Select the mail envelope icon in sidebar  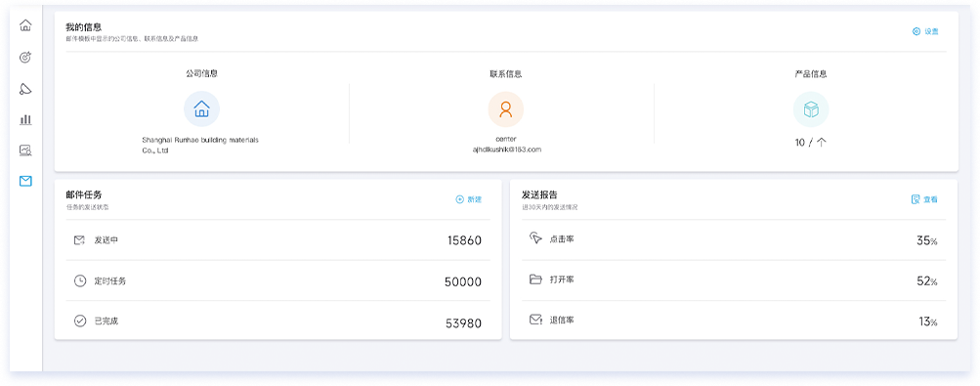point(25,181)
